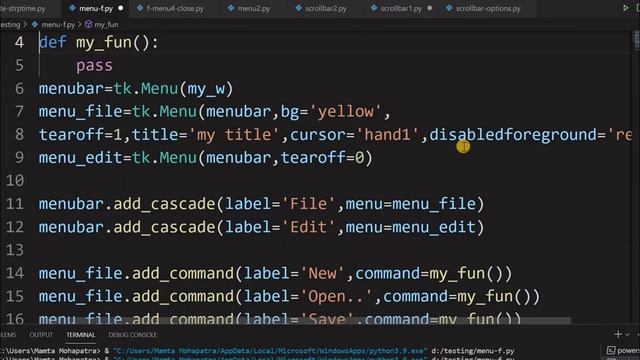
Task: Click line number 5 in the gutter
Action: (19, 65)
